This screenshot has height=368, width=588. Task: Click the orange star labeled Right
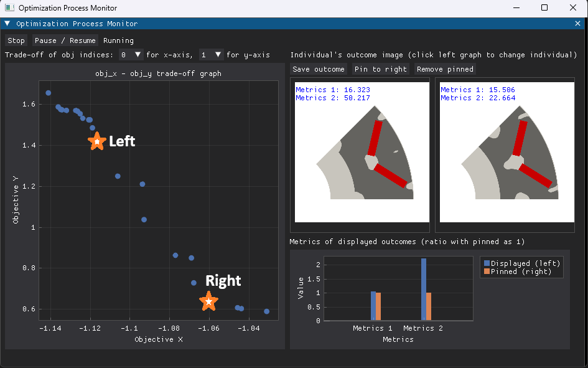tap(209, 301)
